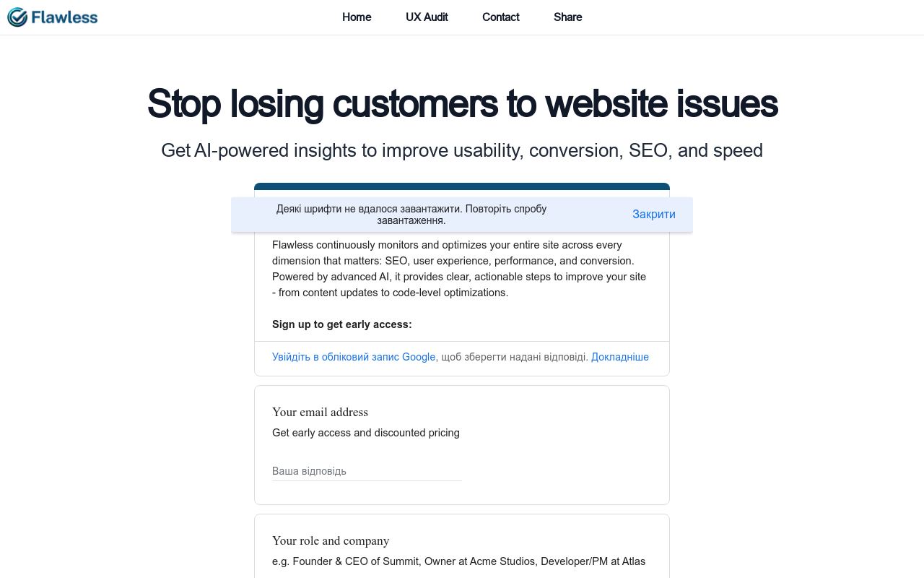This screenshot has height=578, width=924.
Task: Click the Google account sign-in link
Action: pyautogui.click(x=354, y=357)
